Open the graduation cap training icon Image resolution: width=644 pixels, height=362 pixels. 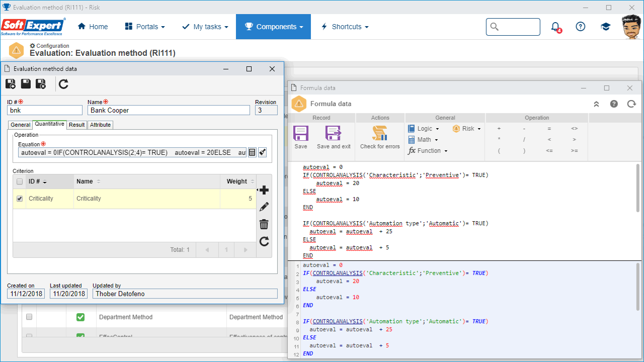[606, 27]
